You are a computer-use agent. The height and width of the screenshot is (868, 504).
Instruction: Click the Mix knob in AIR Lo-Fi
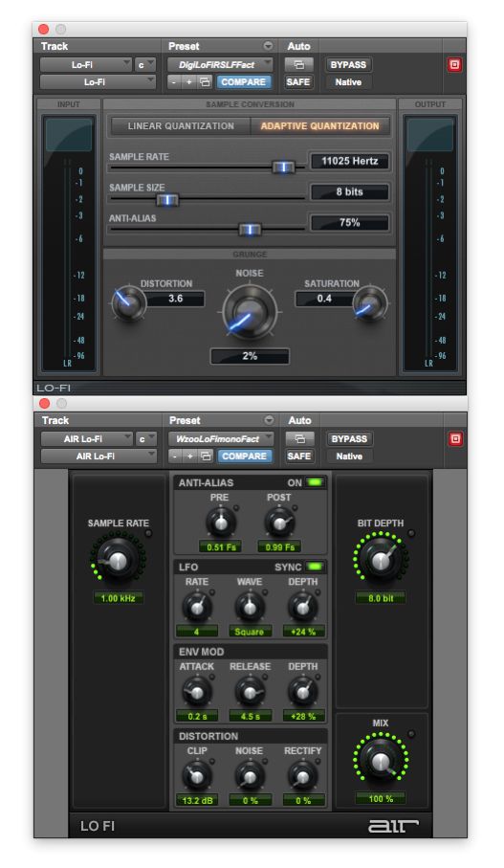pyautogui.click(x=381, y=762)
